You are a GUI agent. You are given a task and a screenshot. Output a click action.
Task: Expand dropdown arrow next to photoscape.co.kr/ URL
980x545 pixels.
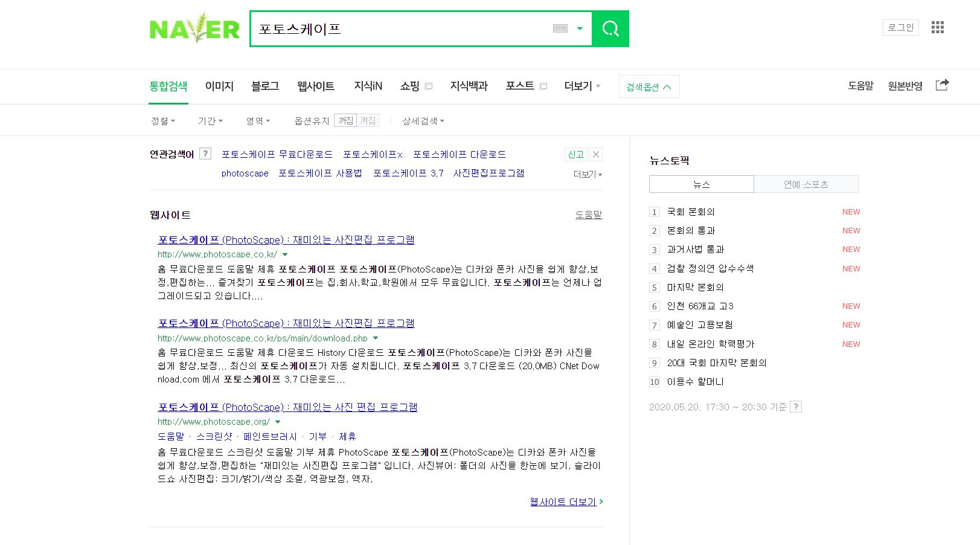[285, 254]
